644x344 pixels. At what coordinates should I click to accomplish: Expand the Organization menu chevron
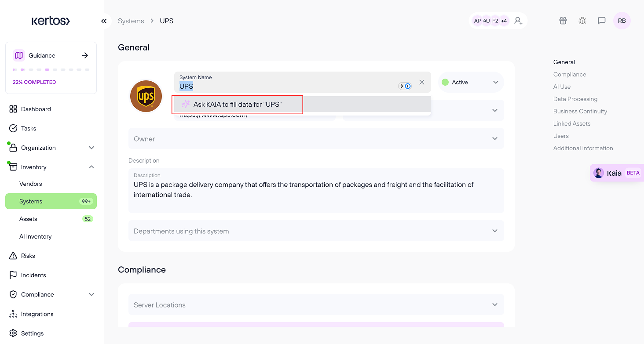91,148
